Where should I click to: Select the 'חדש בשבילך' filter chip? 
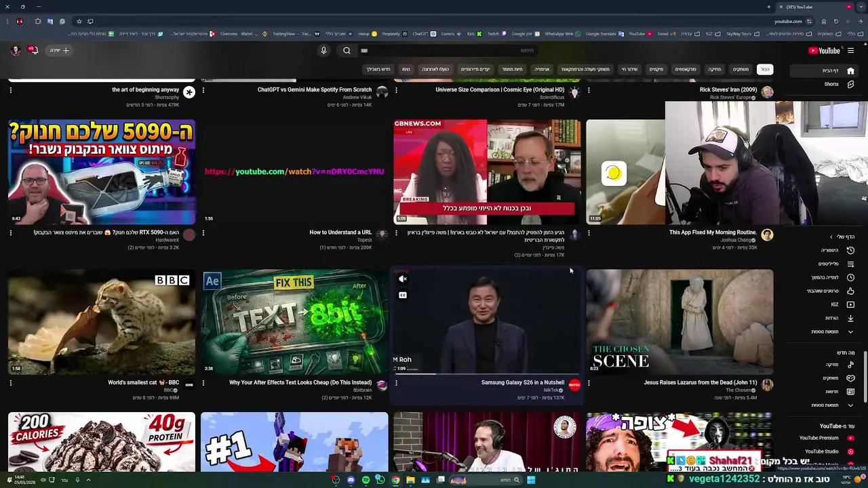pyautogui.click(x=378, y=69)
